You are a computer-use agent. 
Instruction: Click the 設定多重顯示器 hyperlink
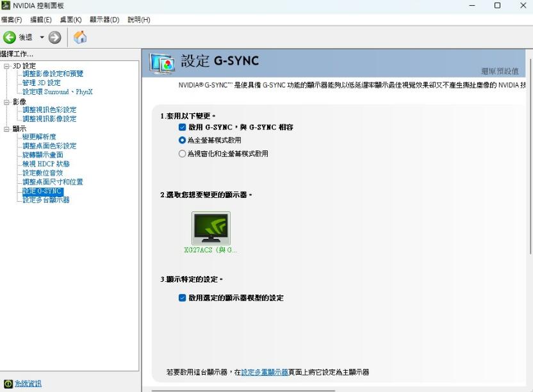[264, 372]
